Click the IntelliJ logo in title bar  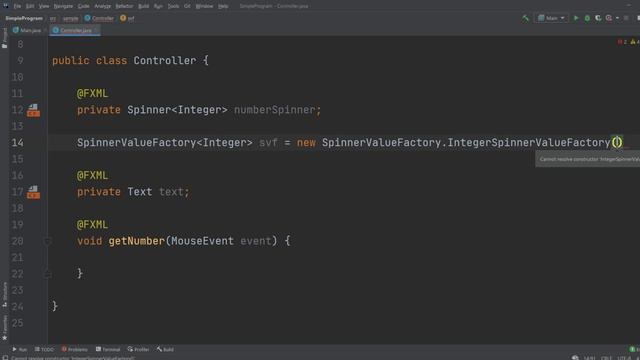coord(5,6)
